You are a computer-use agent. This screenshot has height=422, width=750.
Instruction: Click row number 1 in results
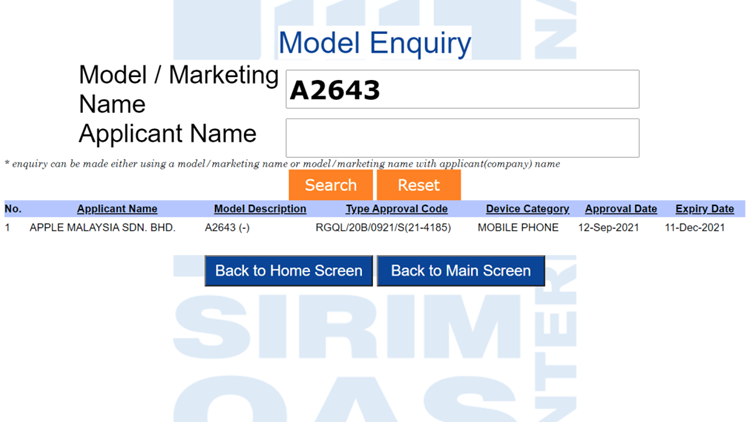(x=7, y=228)
